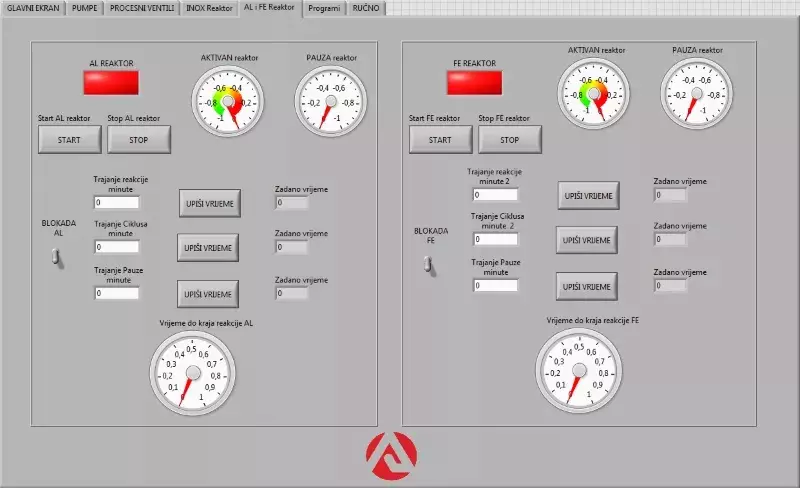The width and height of the screenshot is (800, 488).
Task: Click the red FE REAKTOR indicator light
Action: tap(474, 83)
